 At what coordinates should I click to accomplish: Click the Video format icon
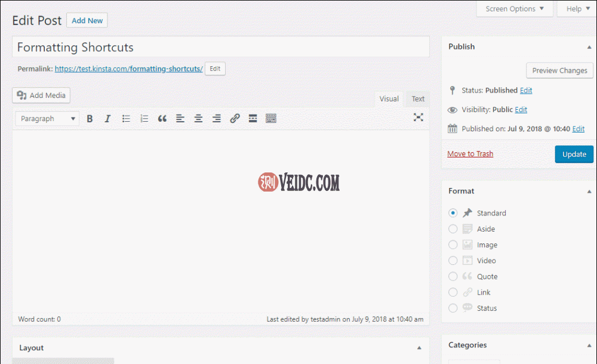[467, 260]
